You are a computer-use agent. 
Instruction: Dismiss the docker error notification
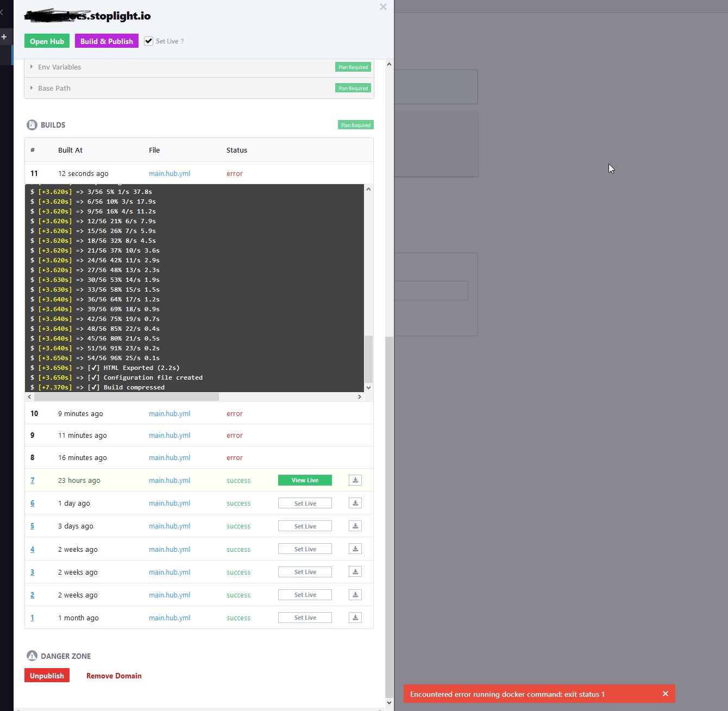[x=666, y=694]
